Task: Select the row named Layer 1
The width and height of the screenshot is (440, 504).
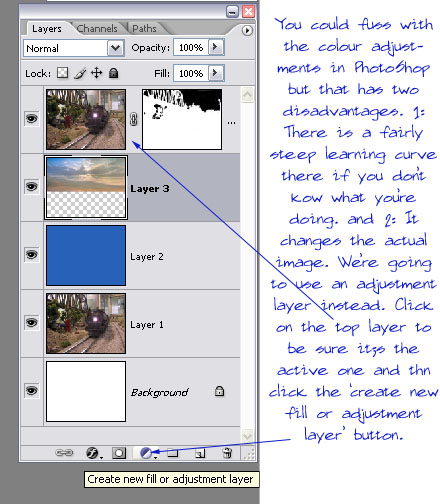Action: coord(130,323)
